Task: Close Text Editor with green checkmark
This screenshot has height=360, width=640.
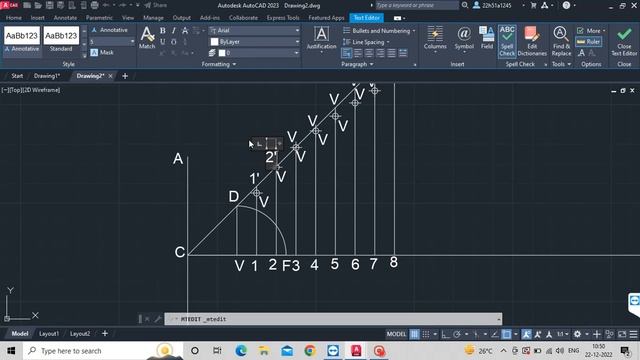Action: 624,41
